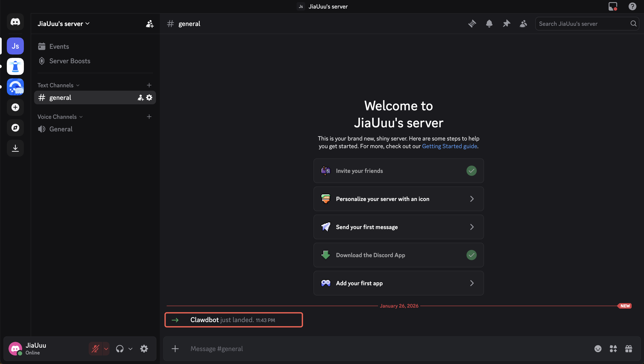Click Add a Server plus icon
The image size is (644, 364).
[x=15, y=107]
